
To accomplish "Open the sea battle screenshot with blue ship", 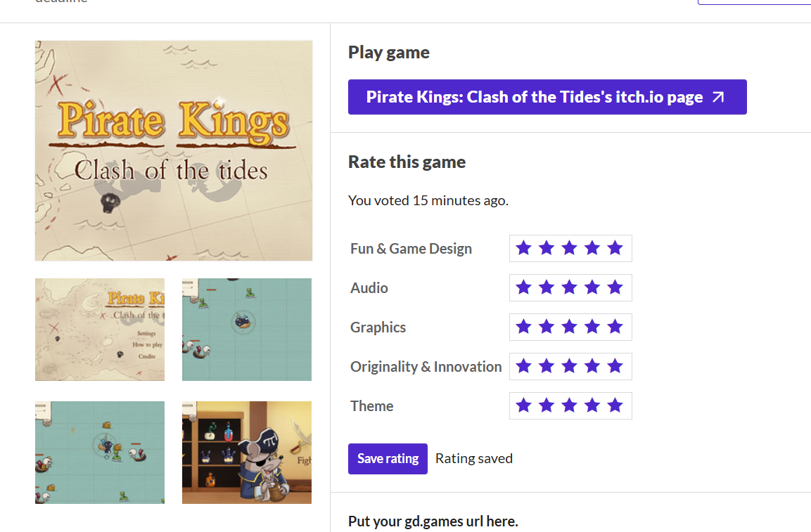I will [247, 330].
